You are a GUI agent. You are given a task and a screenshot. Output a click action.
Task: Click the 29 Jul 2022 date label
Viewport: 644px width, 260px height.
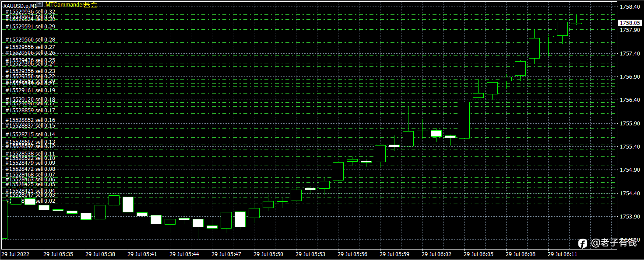[15, 254]
